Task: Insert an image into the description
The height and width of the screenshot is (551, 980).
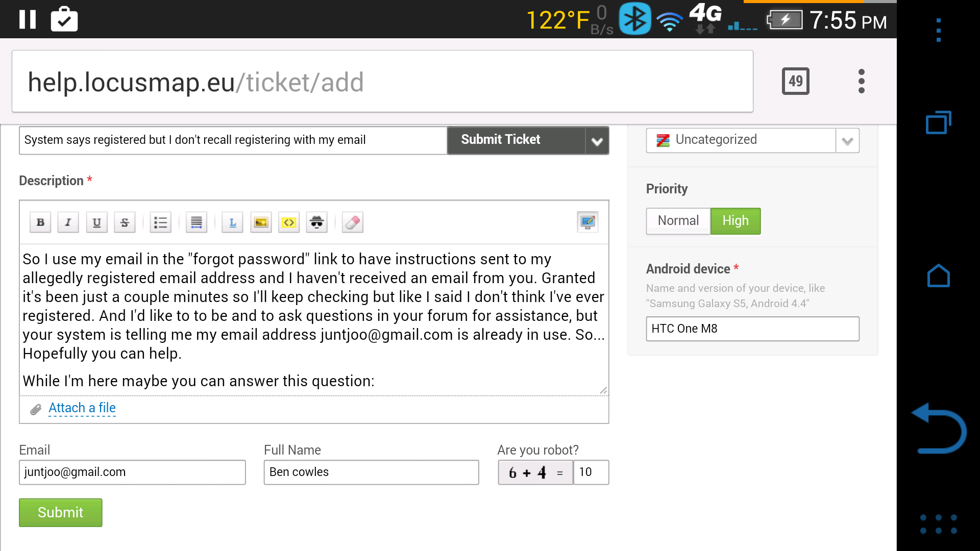Action: [261, 222]
